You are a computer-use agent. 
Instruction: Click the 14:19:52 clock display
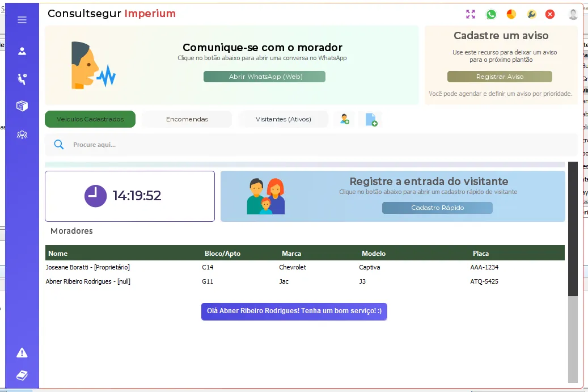(137, 196)
